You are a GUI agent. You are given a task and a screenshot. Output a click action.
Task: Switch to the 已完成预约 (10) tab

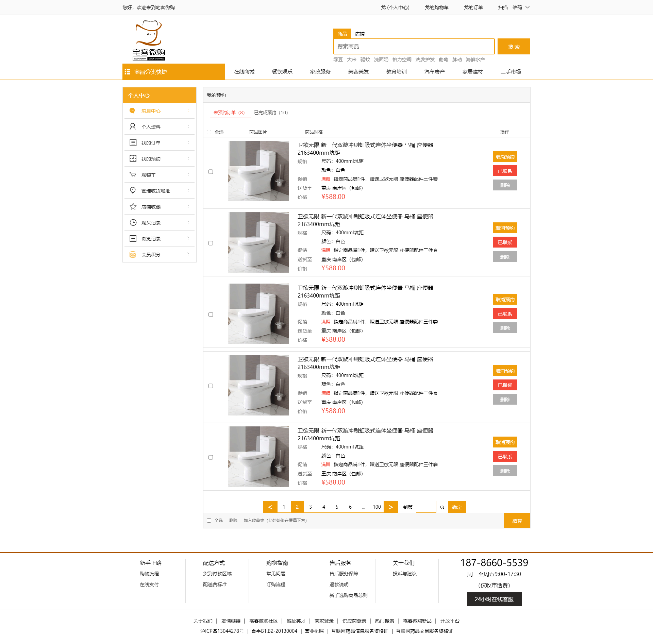pyautogui.click(x=271, y=113)
